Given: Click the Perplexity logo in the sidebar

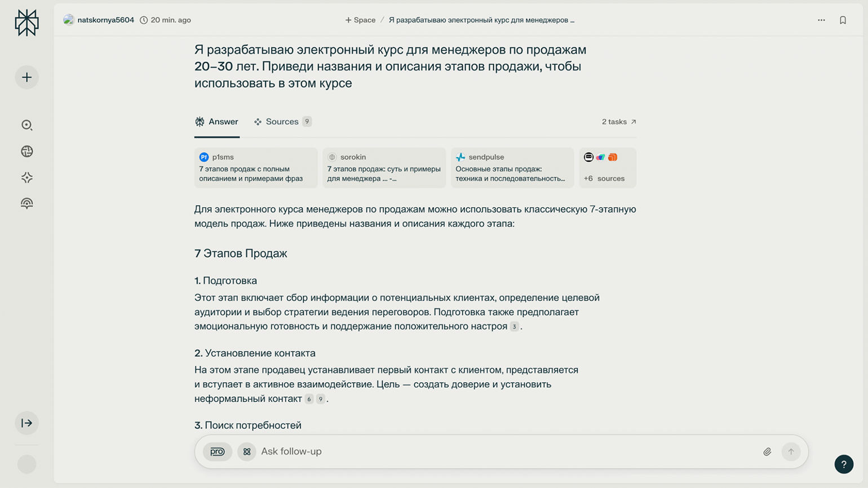Looking at the screenshot, I should pos(26,23).
